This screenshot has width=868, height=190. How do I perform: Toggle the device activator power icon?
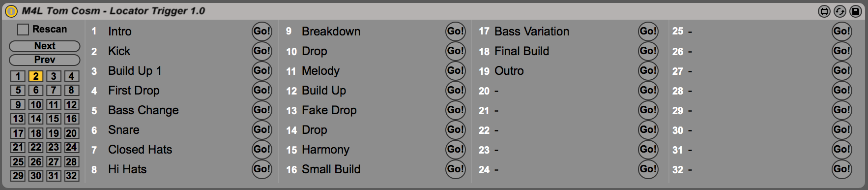11,11
